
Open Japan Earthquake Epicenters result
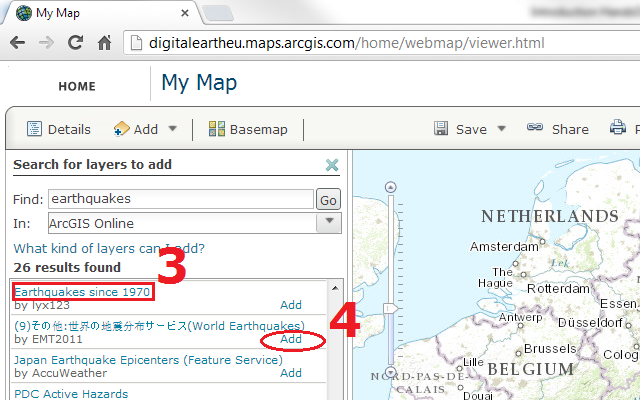(x=148, y=360)
